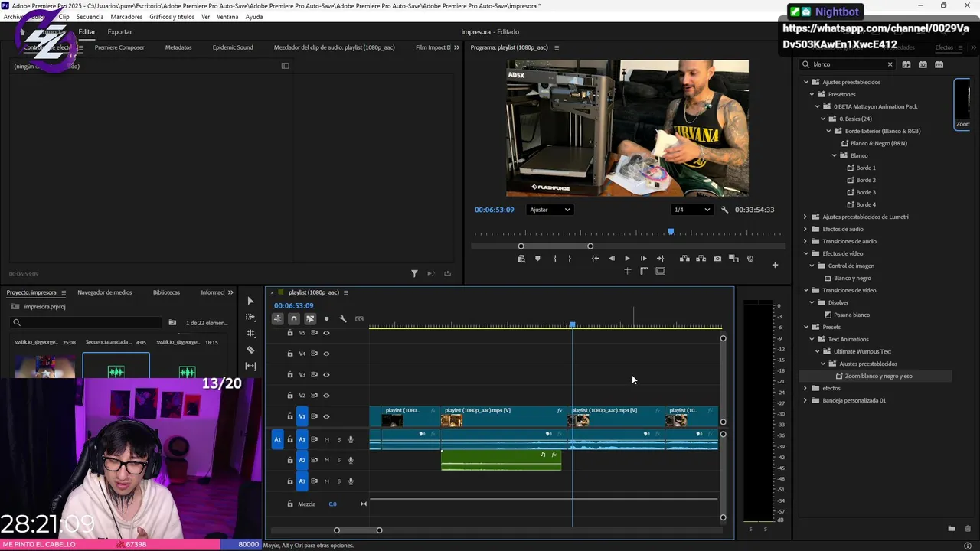This screenshot has width=980, height=551.
Task: Switch to the Exportar workspace tab
Action: point(119,32)
